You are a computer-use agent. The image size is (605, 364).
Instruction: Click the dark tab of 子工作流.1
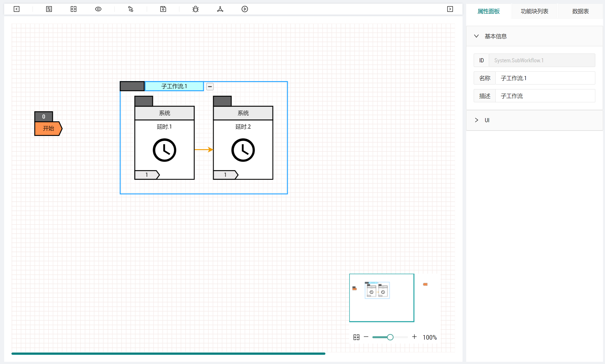tap(132, 86)
